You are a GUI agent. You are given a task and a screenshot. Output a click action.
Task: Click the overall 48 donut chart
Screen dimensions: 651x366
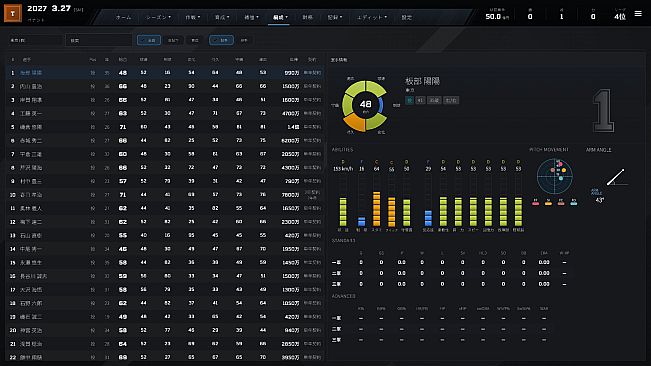[365, 105]
